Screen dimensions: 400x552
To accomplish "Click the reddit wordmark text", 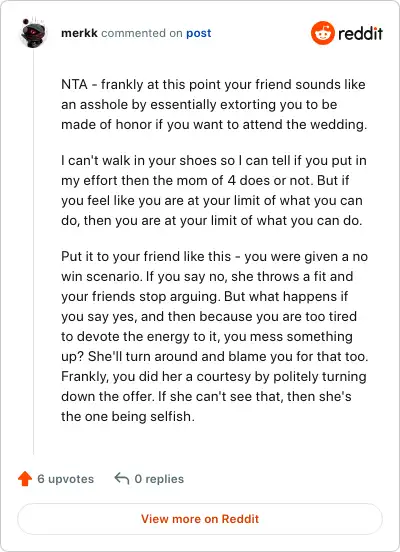I will click(360, 33).
